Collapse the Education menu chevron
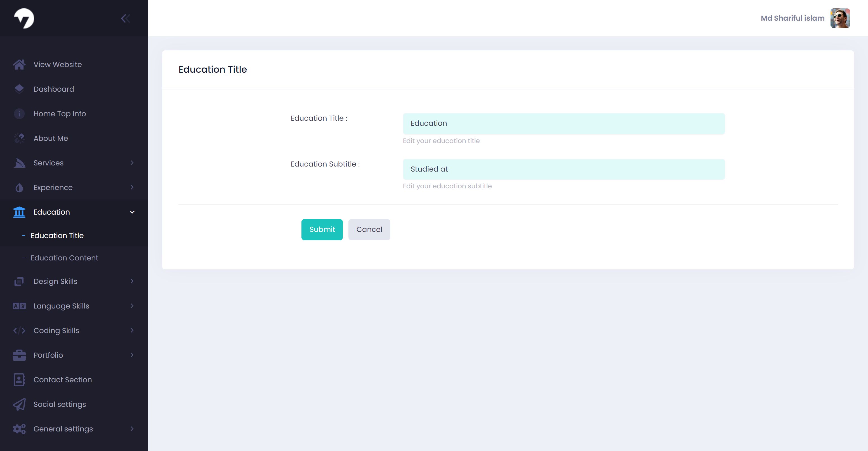The height and width of the screenshot is (451, 868). click(132, 212)
